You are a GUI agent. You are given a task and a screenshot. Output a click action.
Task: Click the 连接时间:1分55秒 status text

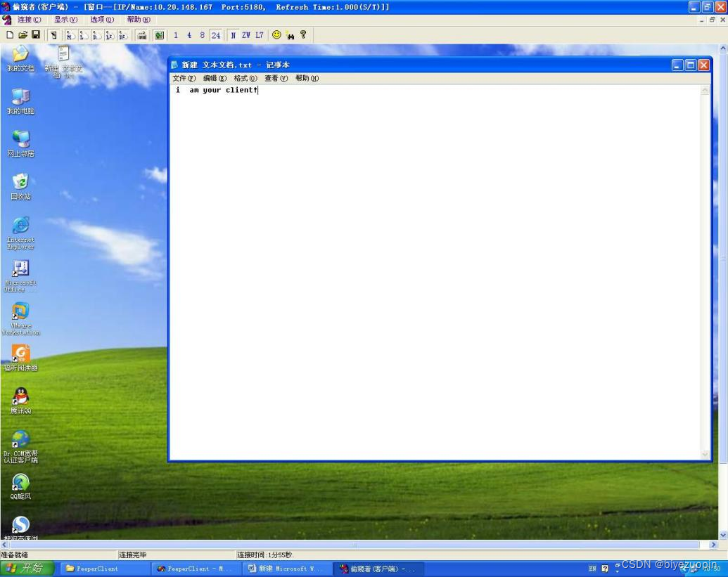tap(265, 555)
